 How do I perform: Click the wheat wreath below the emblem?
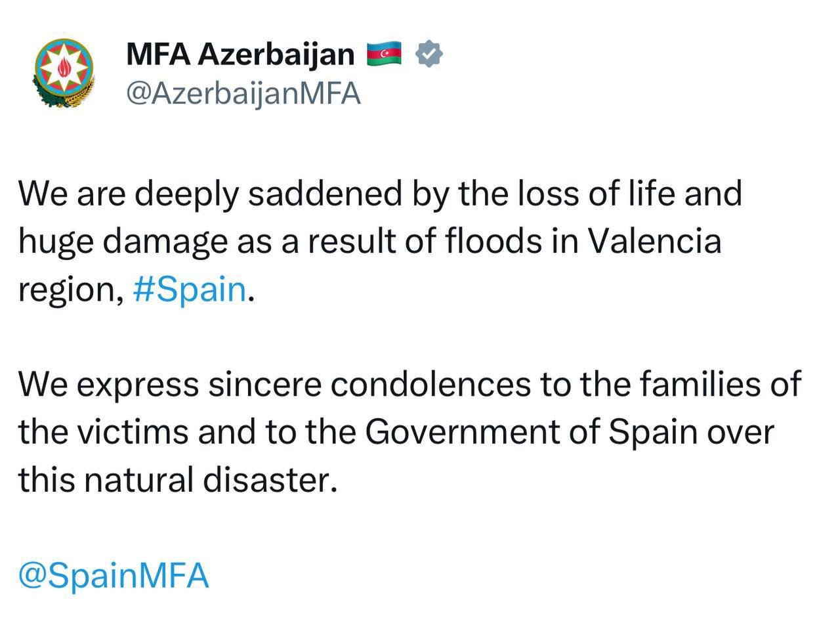[x=64, y=97]
